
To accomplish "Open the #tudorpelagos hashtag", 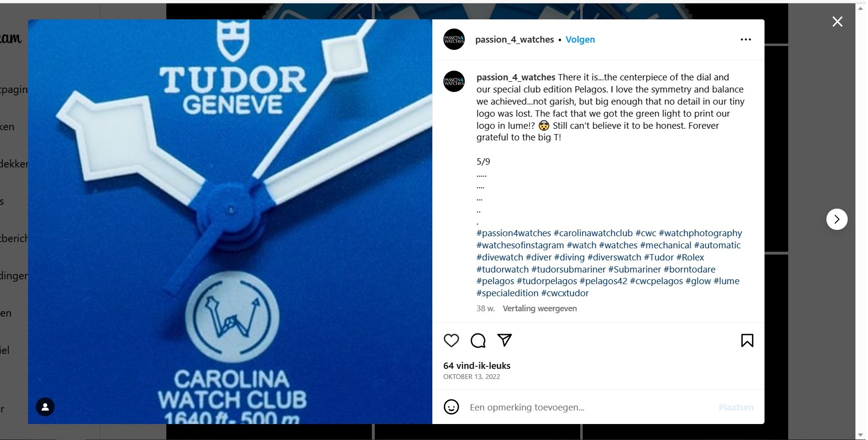I will tap(547, 281).
